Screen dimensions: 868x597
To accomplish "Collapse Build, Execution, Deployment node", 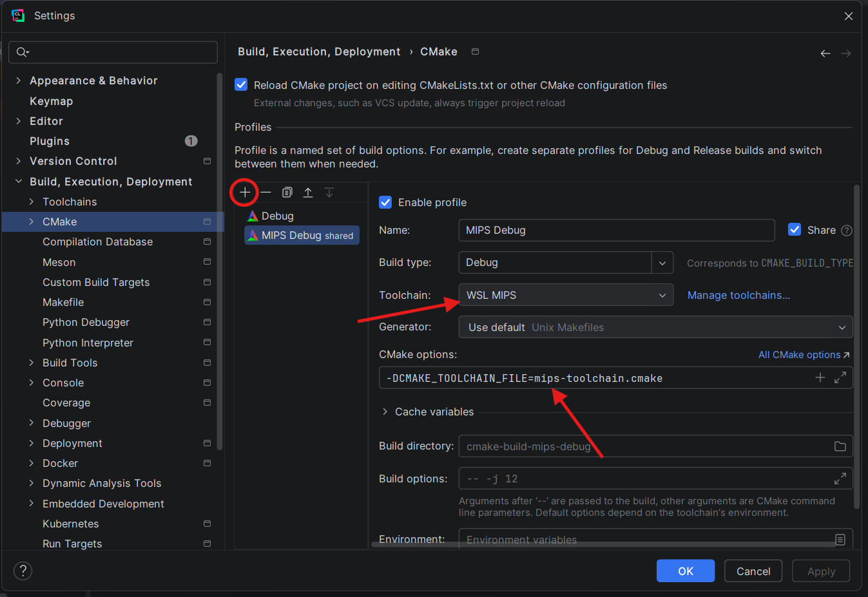I will click(18, 182).
